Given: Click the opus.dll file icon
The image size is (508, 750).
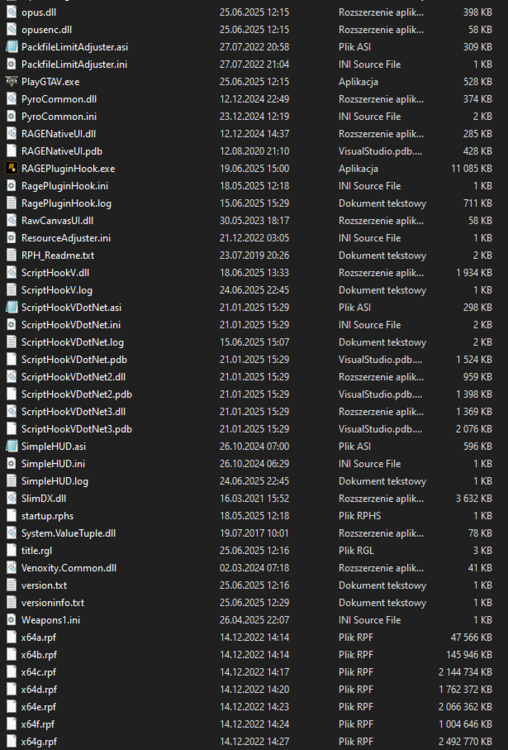Looking at the screenshot, I should 11,12.
